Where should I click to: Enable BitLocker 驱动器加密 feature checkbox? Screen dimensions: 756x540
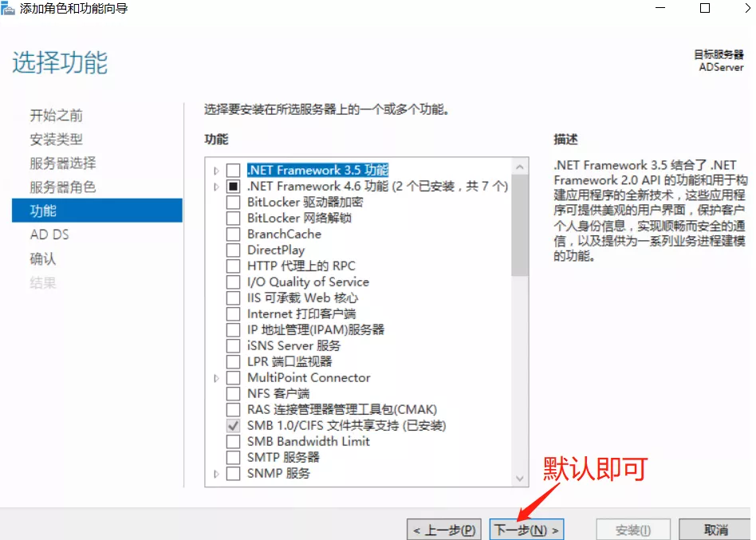pos(233,202)
